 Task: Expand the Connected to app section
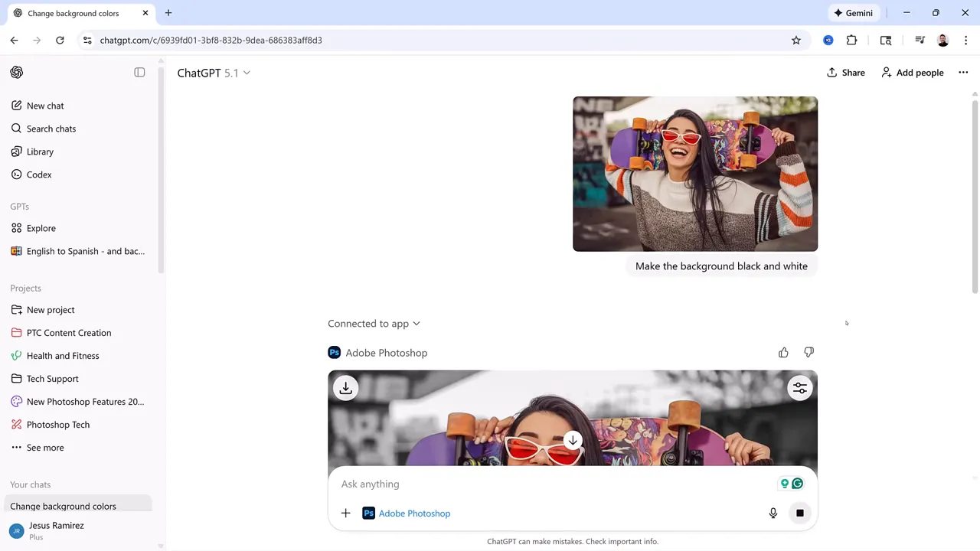click(x=374, y=323)
